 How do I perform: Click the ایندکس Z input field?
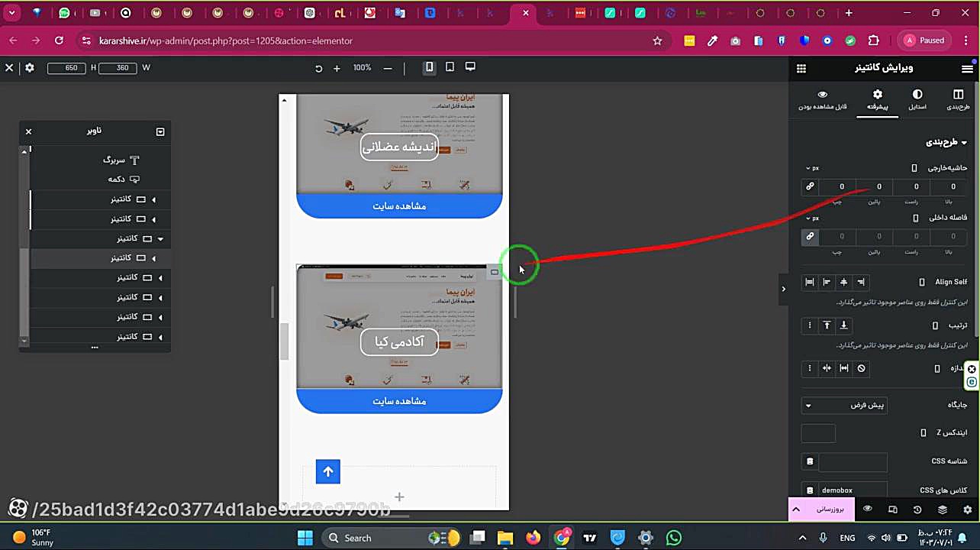818,433
